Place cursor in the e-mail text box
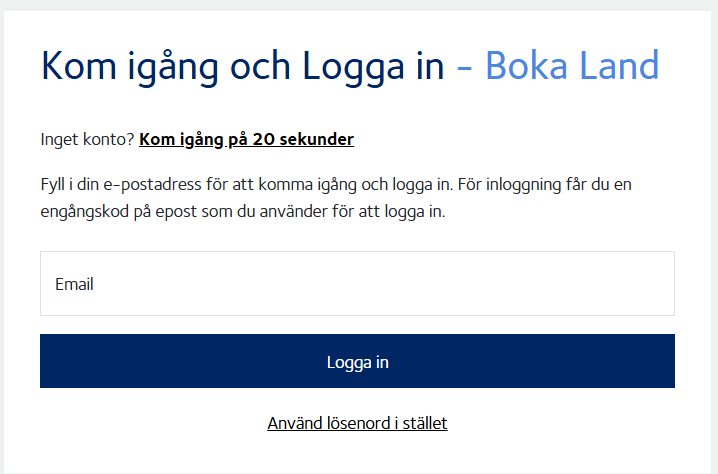Image resolution: width=718 pixels, height=474 pixels. click(357, 284)
